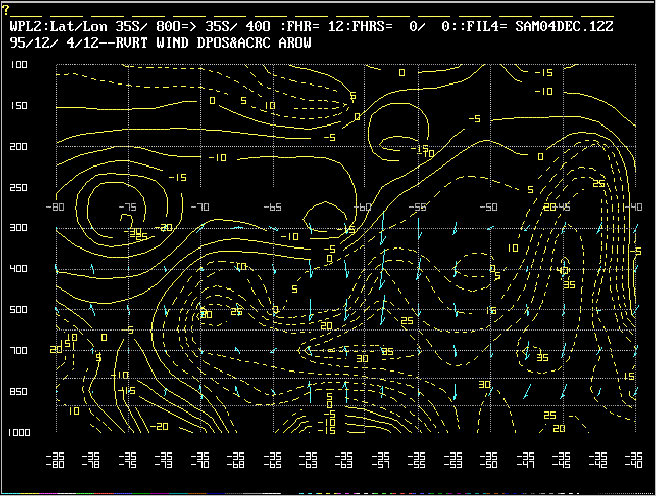Click pressure axis label "700"
Image resolution: width=656 pixels, height=496 pixels.
click(18, 350)
